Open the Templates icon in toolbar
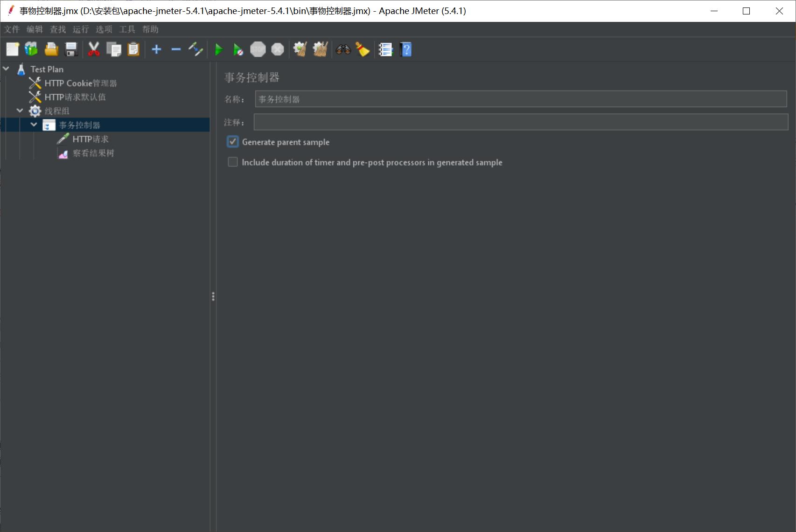Viewport: 796px width, 532px height. pyautogui.click(x=31, y=49)
